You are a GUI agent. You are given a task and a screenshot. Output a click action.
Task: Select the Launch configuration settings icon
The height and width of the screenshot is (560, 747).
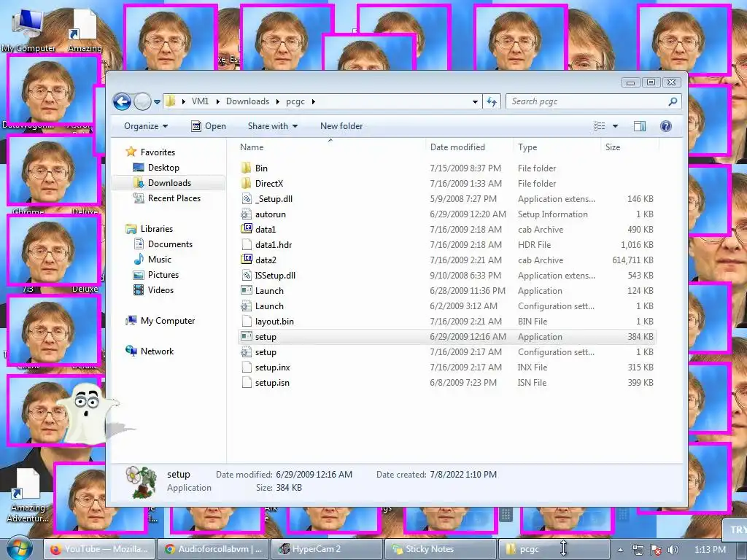point(247,306)
